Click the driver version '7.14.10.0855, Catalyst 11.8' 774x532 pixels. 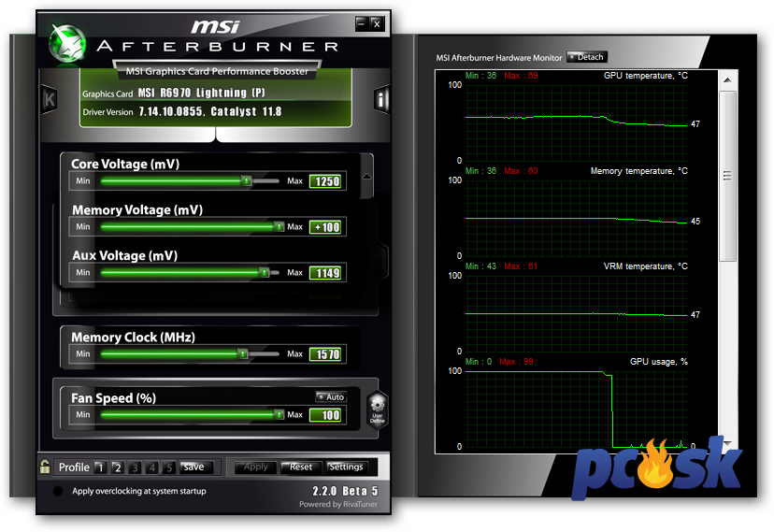pyautogui.click(x=209, y=111)
